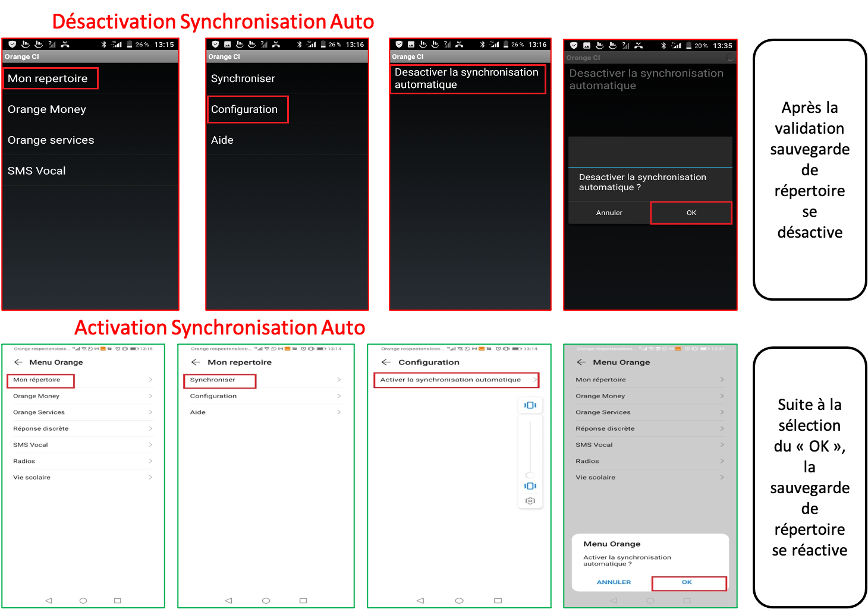This screenshot has width=868, height=609.
Task: Tap back arrow on dimmed Menu Orange screen
Action: pos(581,362)
